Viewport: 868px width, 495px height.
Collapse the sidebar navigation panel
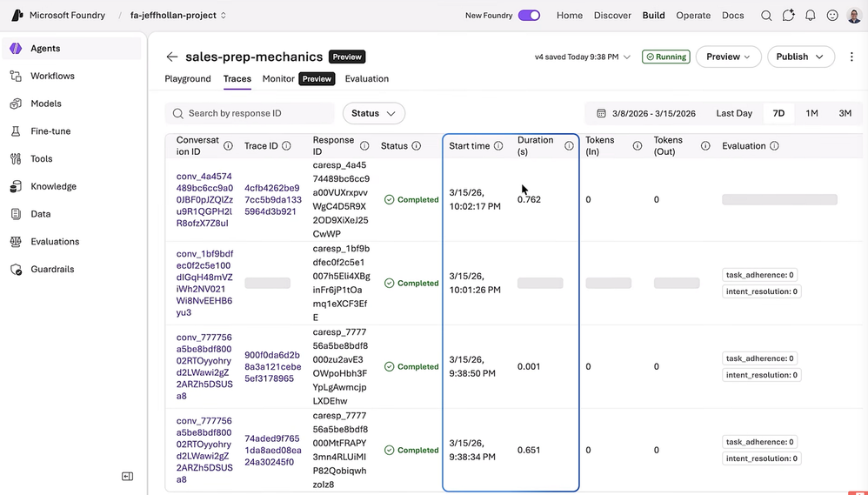[x=127, y=476]
